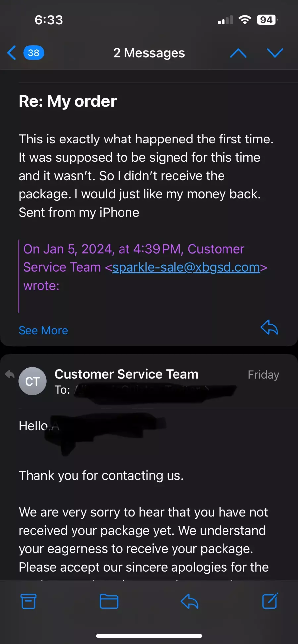Open the sparkle-sale@xbgsd.com email link

point(186,267)
